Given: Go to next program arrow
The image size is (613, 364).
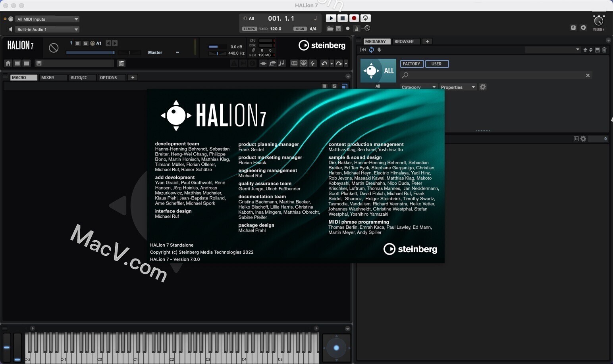Looking at the screenshot, I should coord(115,43).
